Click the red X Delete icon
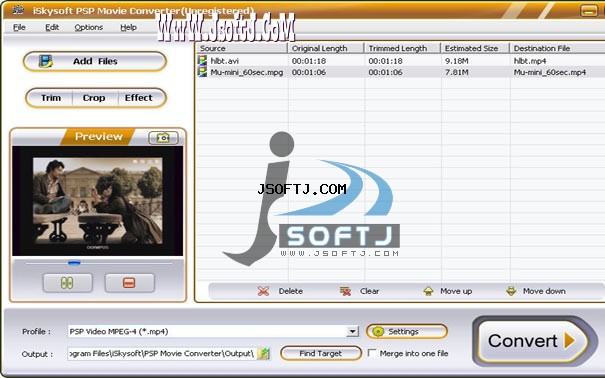This screenshot has width=605, height=378. point(263,291)
